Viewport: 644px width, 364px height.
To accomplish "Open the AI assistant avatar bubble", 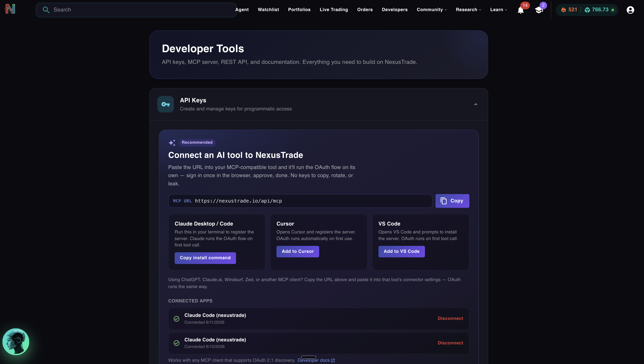I will click(16, 341).
